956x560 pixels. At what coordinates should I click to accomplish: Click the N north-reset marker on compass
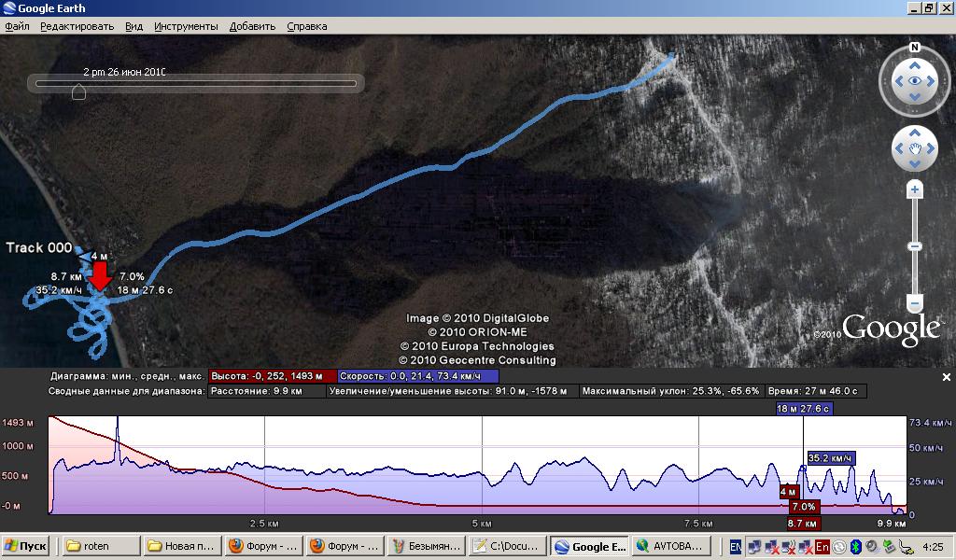coord(915,47)
